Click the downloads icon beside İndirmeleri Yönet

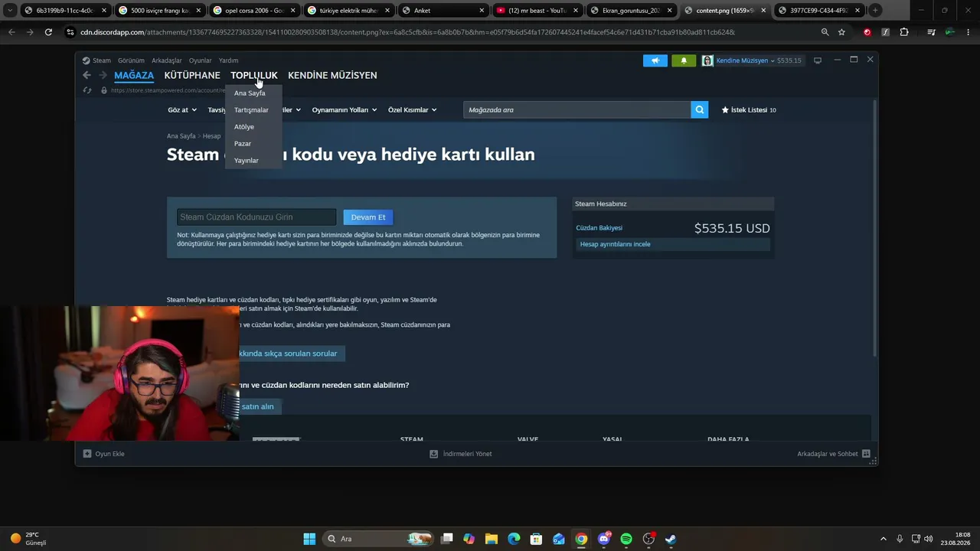433,454
